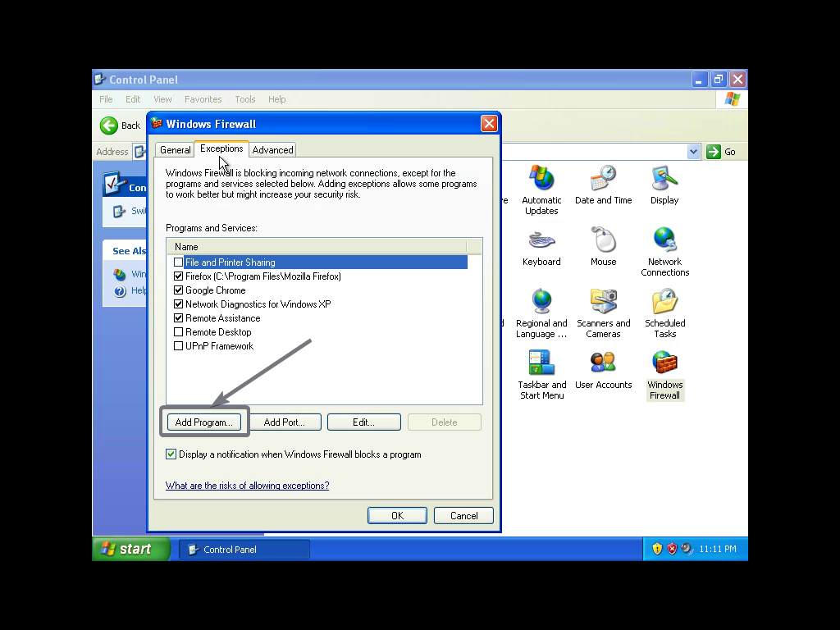Open the Start menu
The image size is (840, 630).
[x=130, y=549]
